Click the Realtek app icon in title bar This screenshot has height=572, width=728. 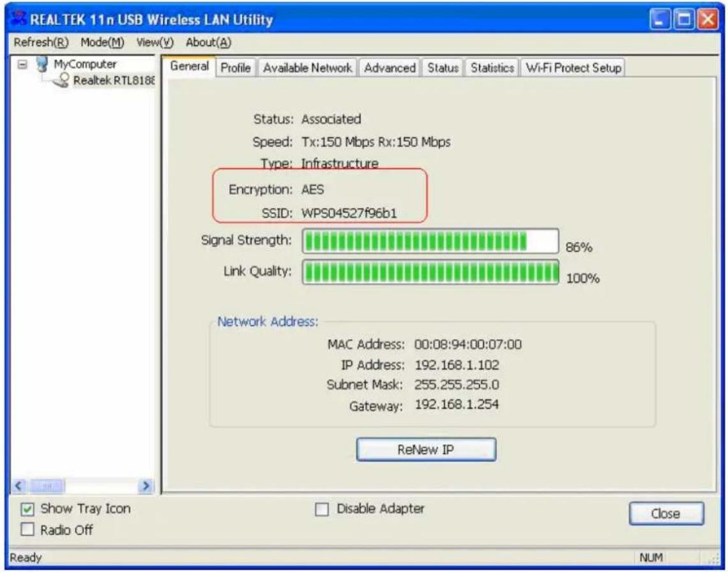pos(18,18)
